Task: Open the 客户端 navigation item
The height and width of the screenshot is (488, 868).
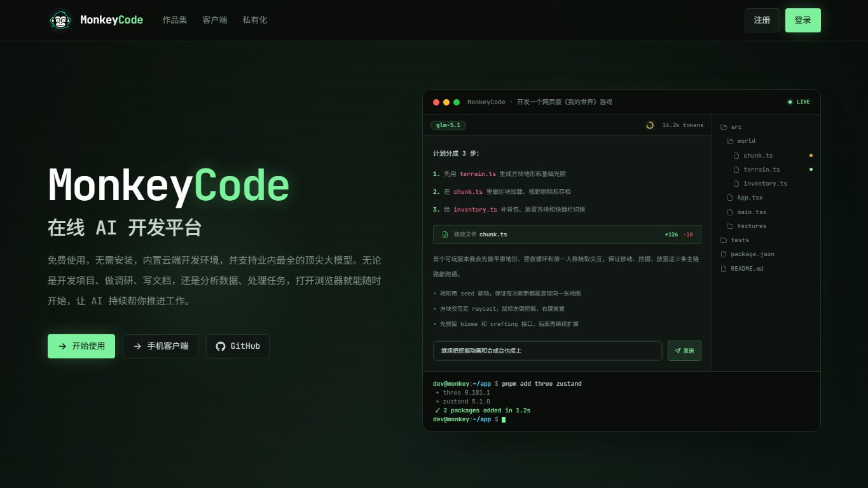Action: (215, 20)
